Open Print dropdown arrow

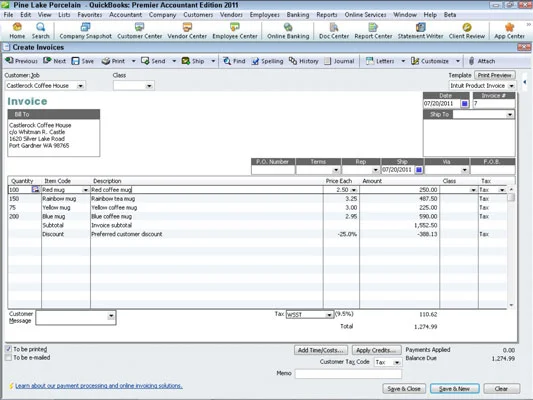133,61
